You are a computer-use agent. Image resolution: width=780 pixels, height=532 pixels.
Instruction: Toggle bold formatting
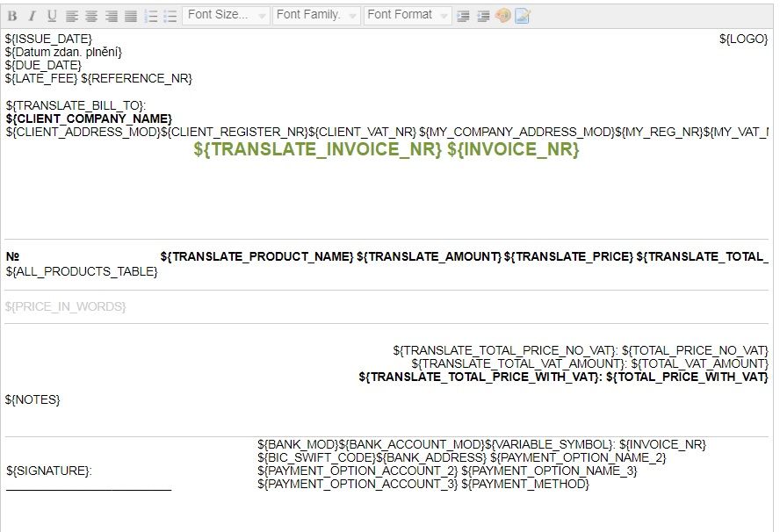pos(12,16)
